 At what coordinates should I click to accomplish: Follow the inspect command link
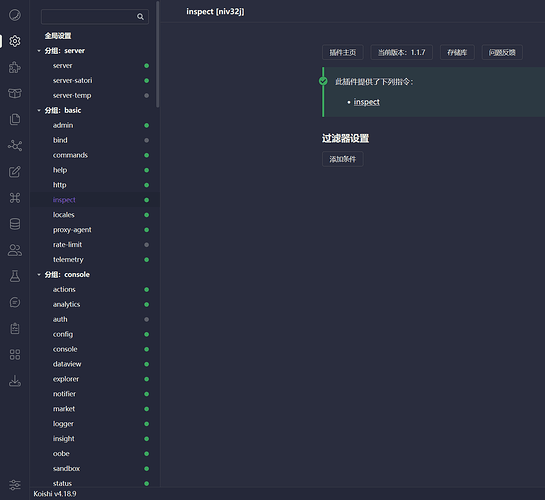point(366,102)
